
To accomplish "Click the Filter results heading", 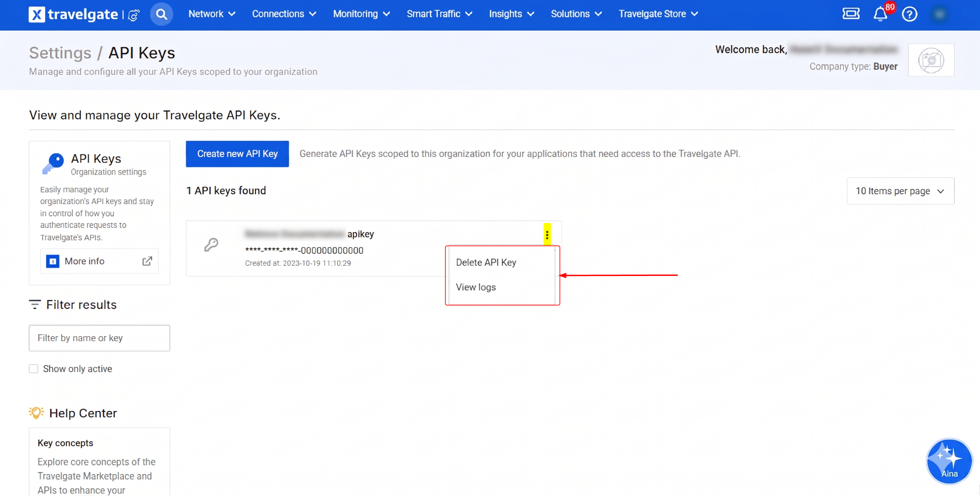I will (x=81, y=305).
